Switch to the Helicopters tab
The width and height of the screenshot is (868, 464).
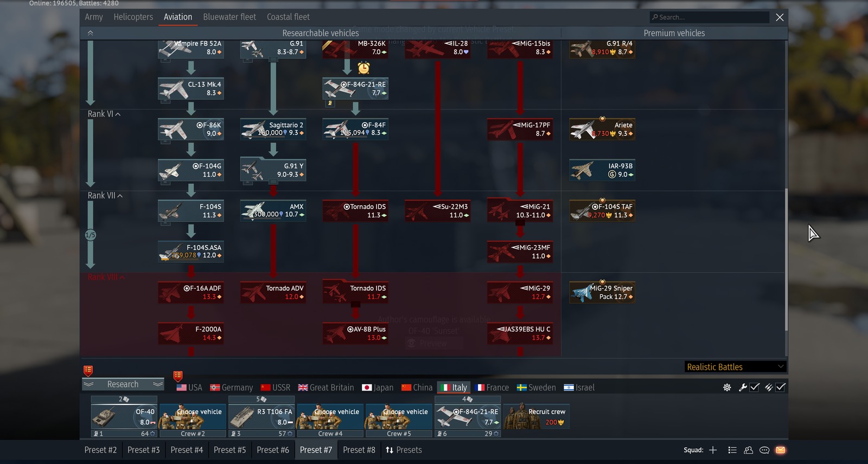coord(133,17)
